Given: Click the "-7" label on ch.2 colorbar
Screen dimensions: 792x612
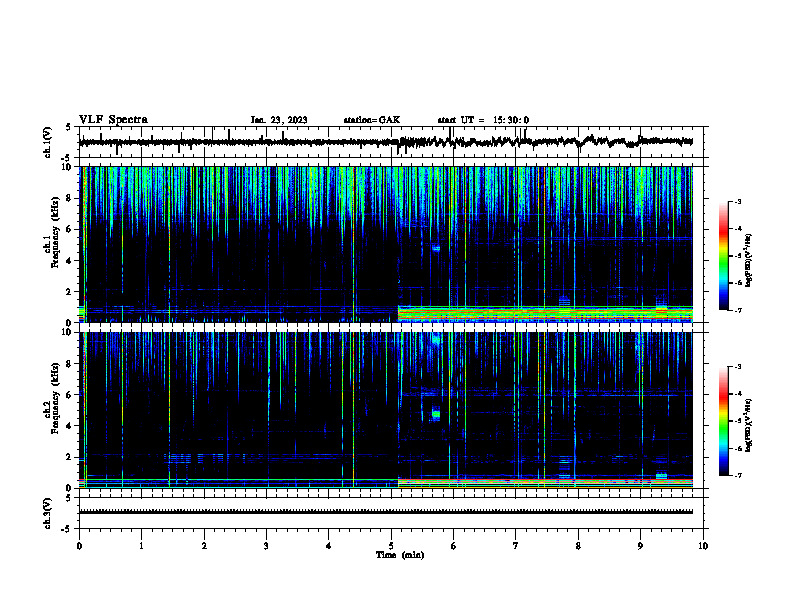Looking at the screenshot, I should click(x=738, y=476).
